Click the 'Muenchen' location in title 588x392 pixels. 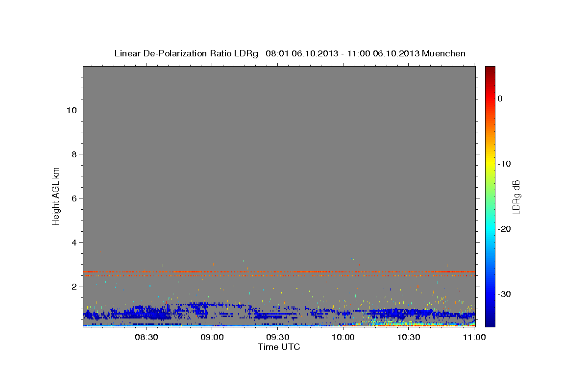point(444,53)
